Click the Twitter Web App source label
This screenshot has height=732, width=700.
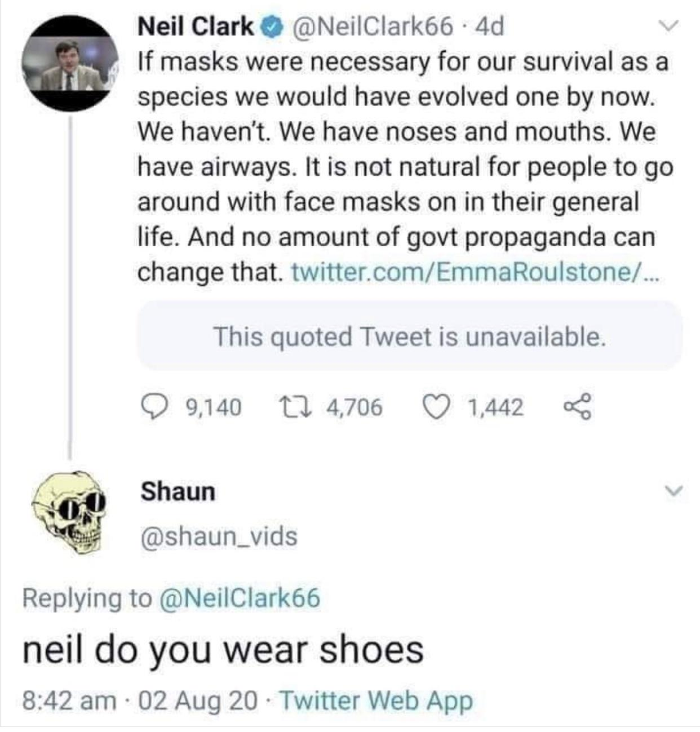point(376,700)
